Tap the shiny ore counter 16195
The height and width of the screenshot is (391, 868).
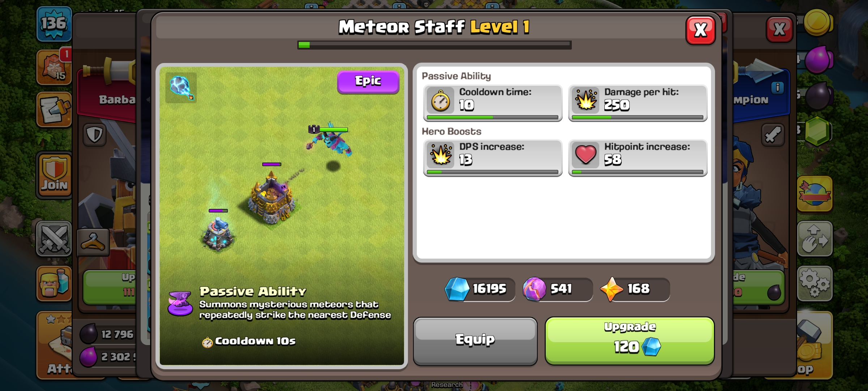[x=480, y=289]
